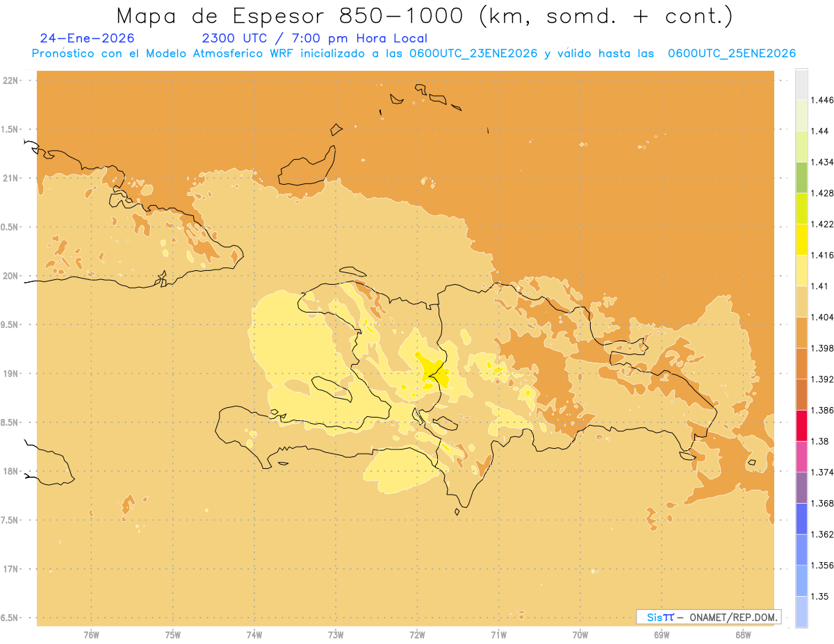Image resolution: width=834 pixels, height=644 pixels.
Task: Click the light gray legend swatch above 1.446
Action: pos(801,84)
